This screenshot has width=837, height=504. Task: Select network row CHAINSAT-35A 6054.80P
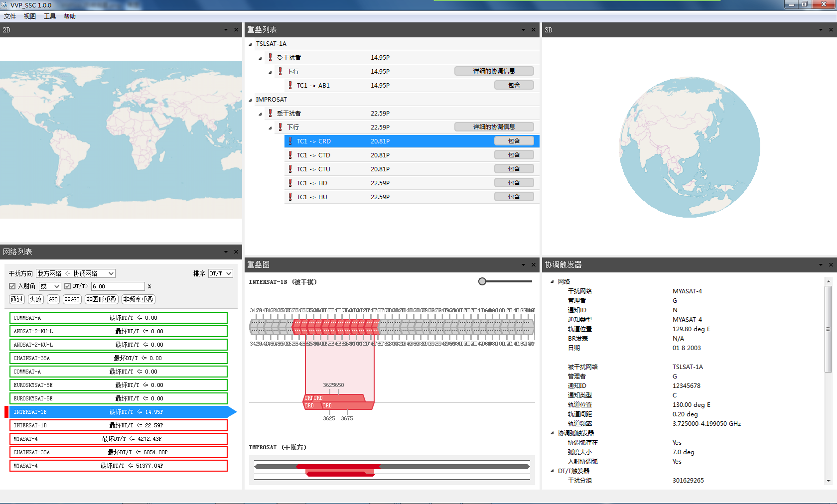point(119,452)
